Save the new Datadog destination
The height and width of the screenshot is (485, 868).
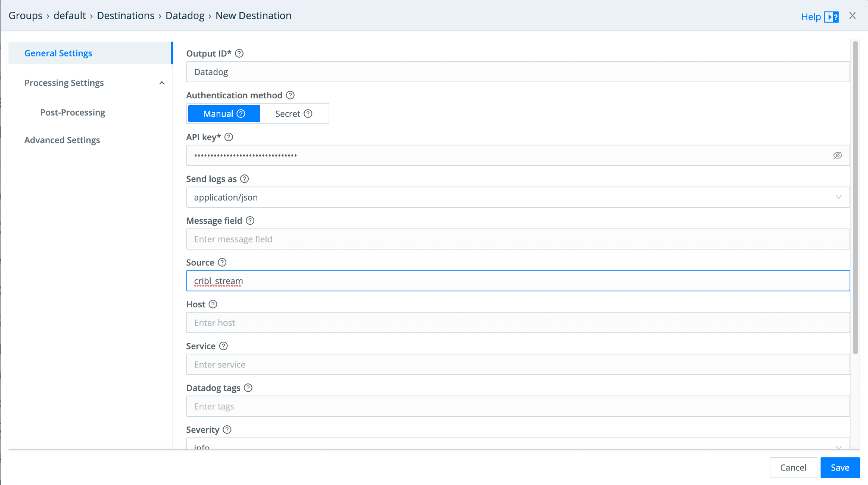pos(840,467)
